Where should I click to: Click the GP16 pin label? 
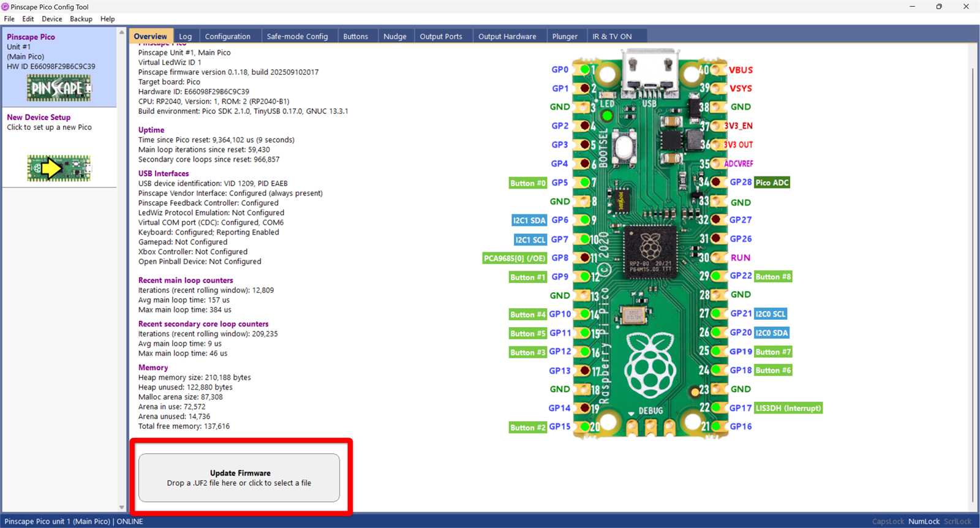point(741,426)
